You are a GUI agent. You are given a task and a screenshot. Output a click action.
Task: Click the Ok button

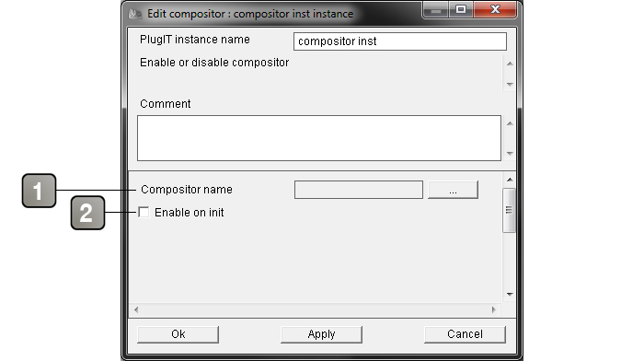coord(178,334)
